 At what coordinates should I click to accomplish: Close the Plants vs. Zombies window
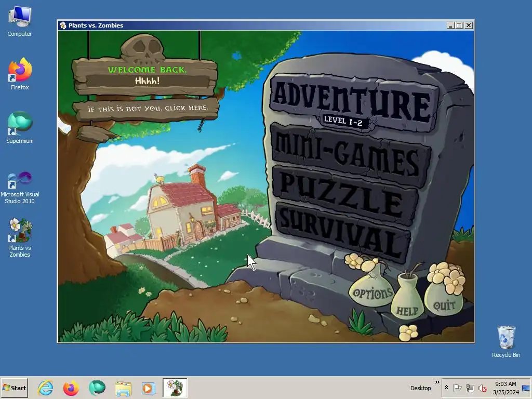pos(469,25)
